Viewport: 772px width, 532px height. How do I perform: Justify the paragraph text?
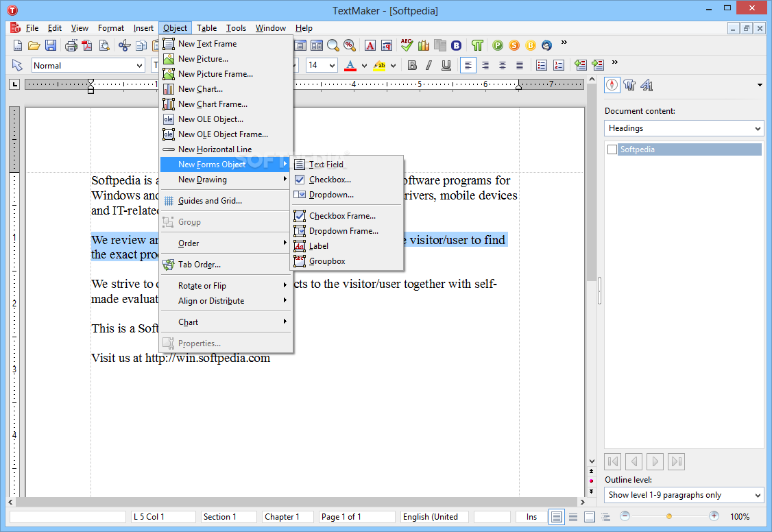point(520,65)
